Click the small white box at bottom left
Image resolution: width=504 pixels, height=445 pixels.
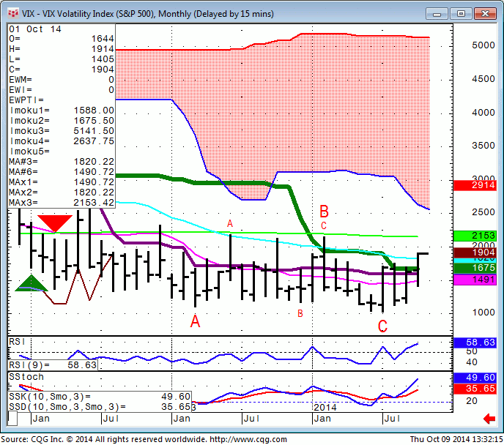(12, 419)
